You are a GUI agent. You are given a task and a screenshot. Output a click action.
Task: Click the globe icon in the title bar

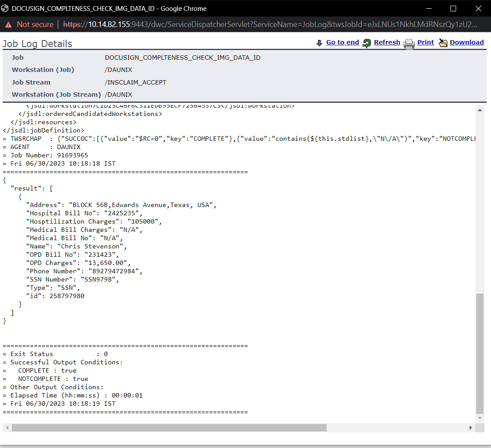(6, 8)
